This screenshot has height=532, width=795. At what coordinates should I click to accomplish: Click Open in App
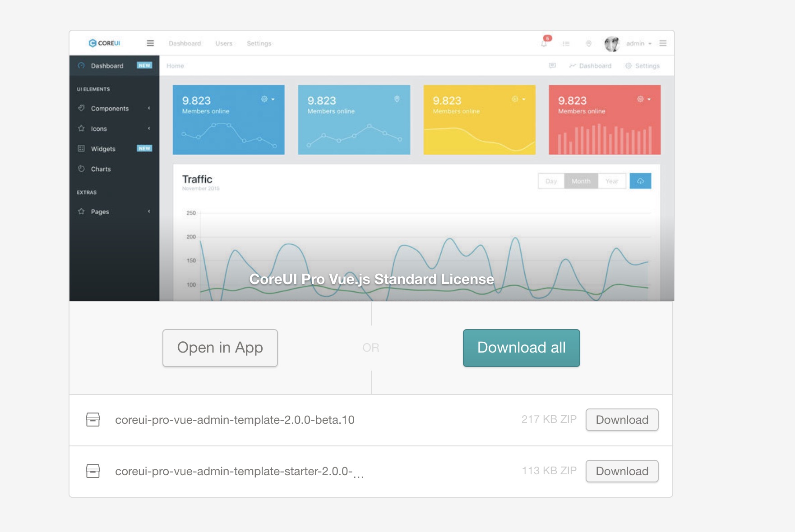(x=220, y=348)
